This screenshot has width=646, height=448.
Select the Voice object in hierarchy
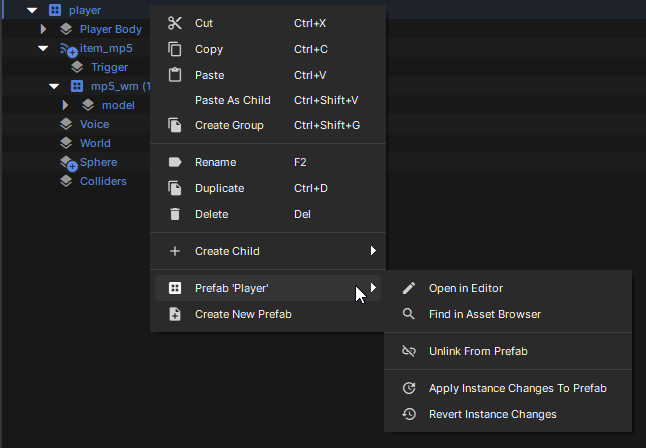tap(94, 124)
